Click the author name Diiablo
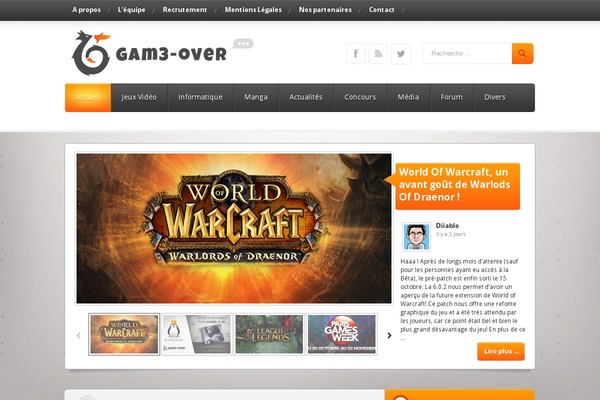Image resolution: width=600 pixels, height=400 pixels. [447, 225]
